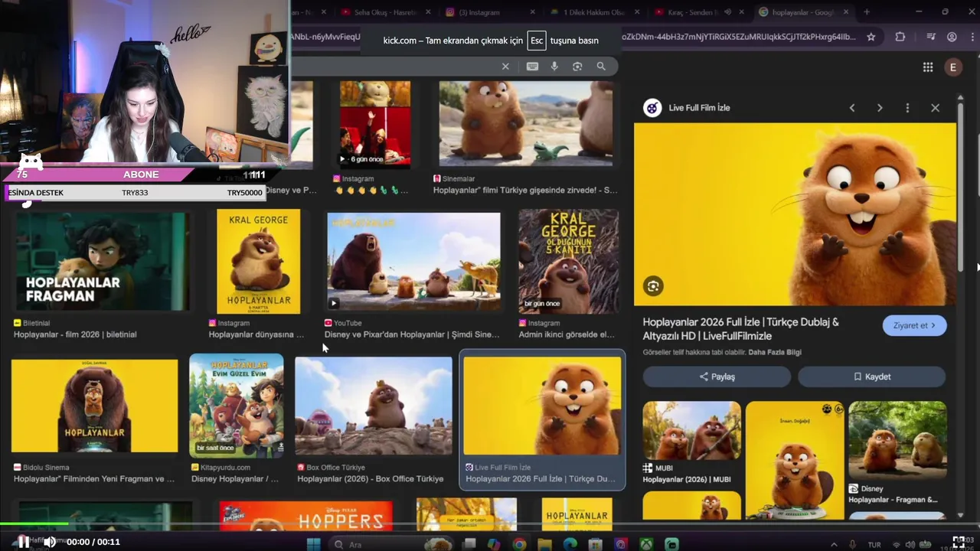Image resolution: width=980 pixels, height=551 pixels.
Task: Open the Google account avatar E
Action: pyautogui.click(x=953, y=67)
